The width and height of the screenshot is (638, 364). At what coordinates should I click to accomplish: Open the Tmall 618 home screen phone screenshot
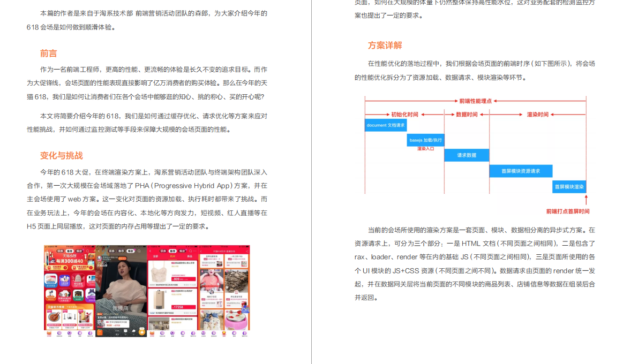70,291
